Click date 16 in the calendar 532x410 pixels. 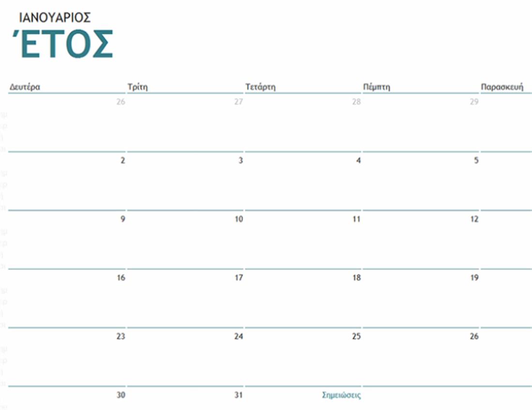tap(121, 278)
